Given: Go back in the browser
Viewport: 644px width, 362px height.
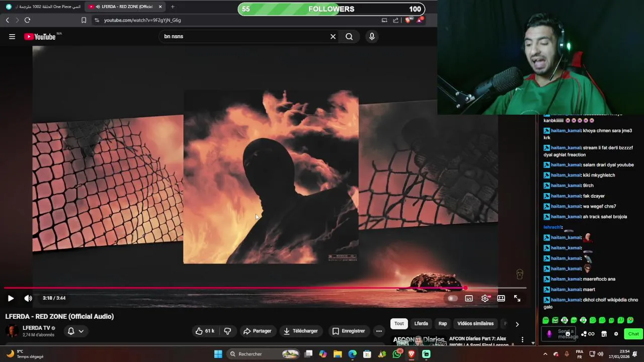Looking at the screenshot, I should coord(7,20).
